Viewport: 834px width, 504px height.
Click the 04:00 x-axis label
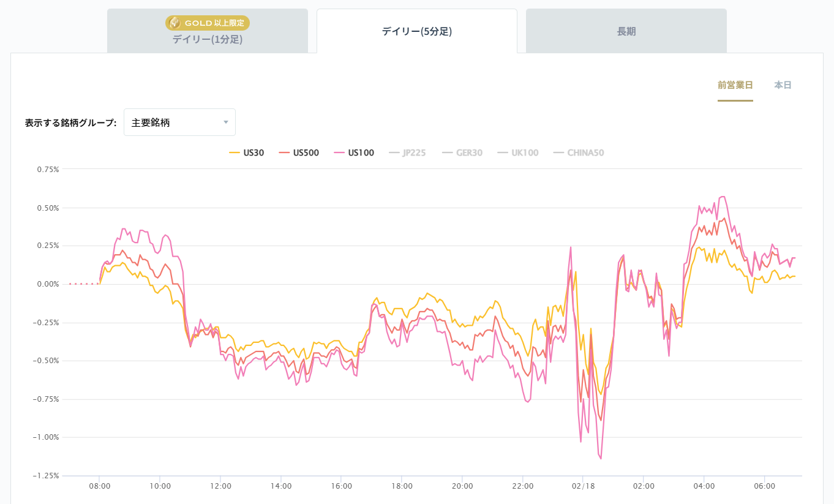(704, 486)
